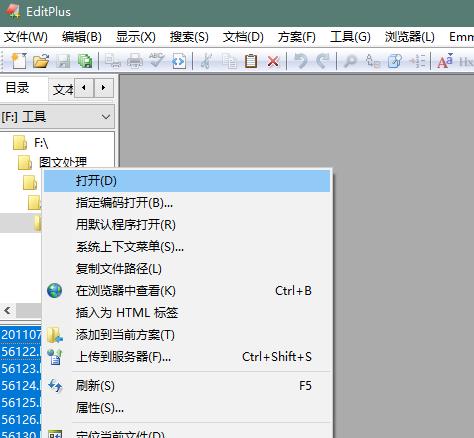The height and width of the screenshot is (438, 474).
Task: Choose 打开(D) in the context menu
Action: click(187, 181)
